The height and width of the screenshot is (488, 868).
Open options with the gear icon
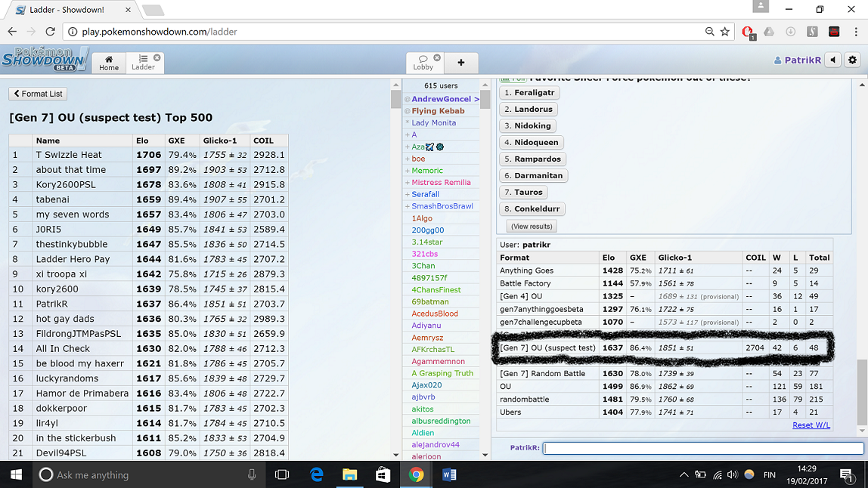[x=853, y=60]
